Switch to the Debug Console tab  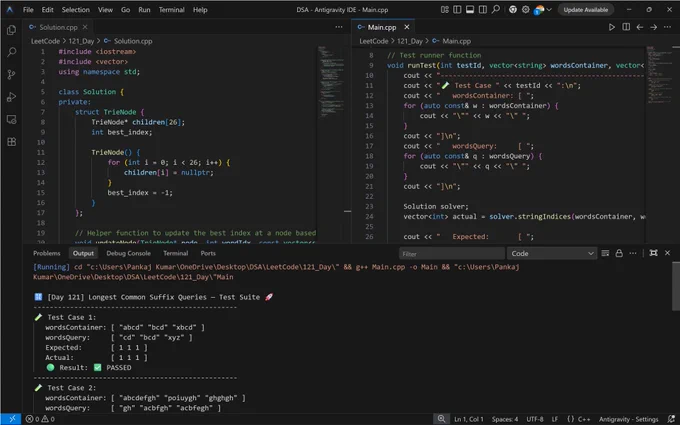pyautogui.click(x=128, y=253)
